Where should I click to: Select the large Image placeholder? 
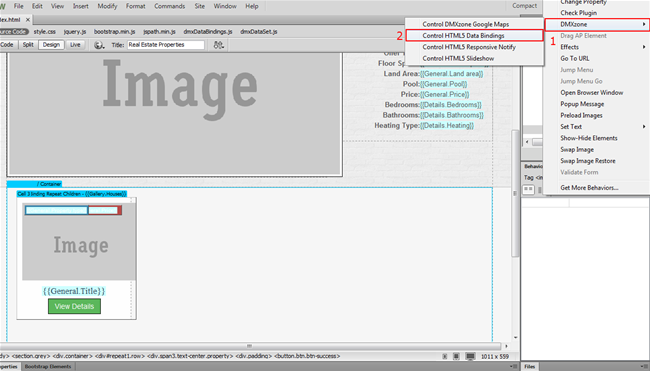tap(174, 113)
